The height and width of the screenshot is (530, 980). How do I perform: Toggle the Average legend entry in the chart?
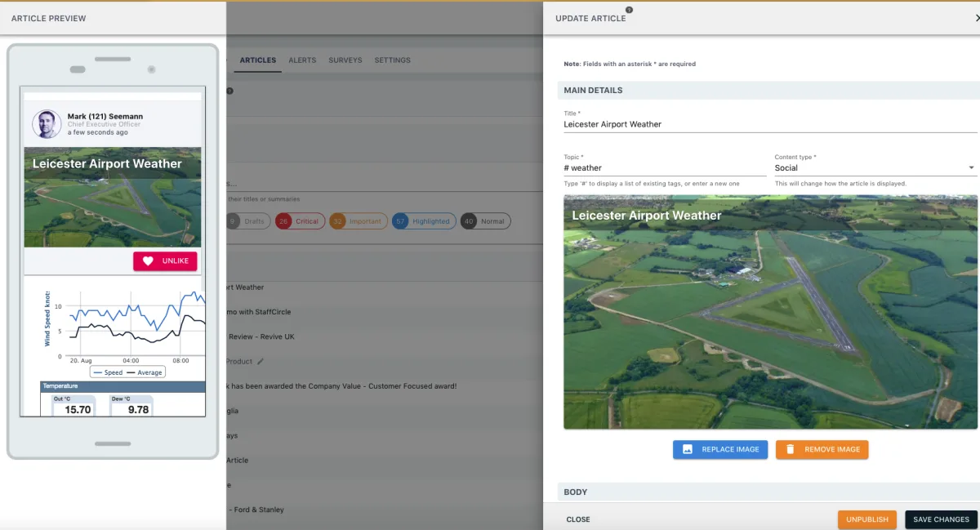pyautogui.click(x=144, y=372)
